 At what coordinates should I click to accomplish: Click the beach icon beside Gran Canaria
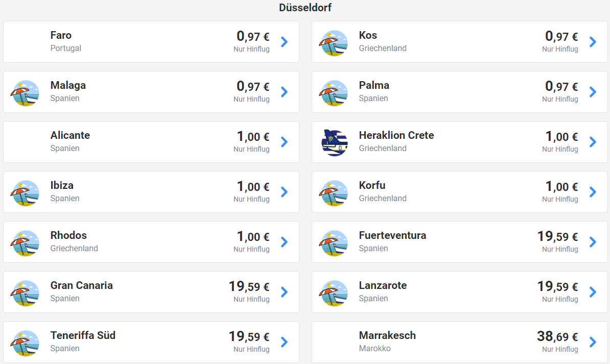25,293
